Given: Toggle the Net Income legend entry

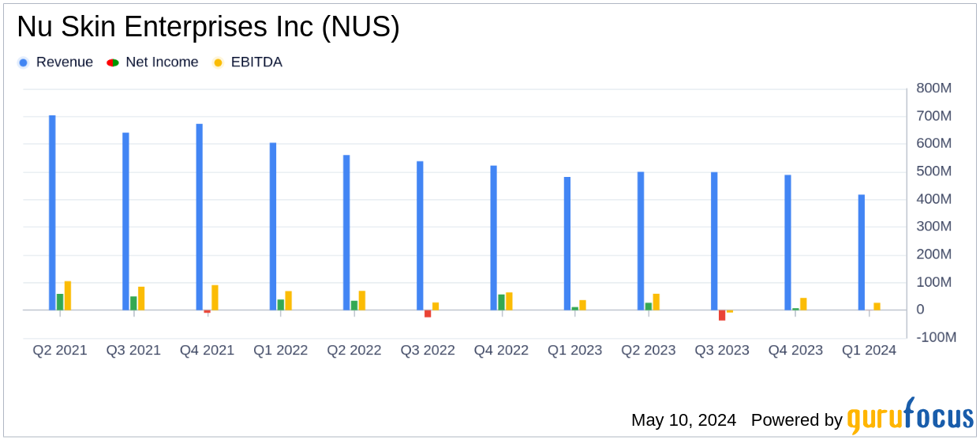Looking at the screenshot, I should click(153, 62).
